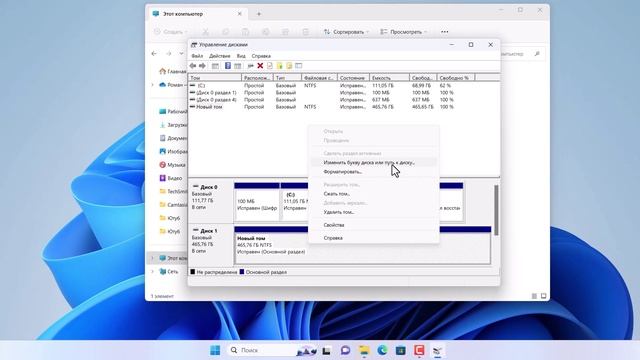640x360 pixels.
Task: Click the black Не распределена legend swatch
Action: pos(193,272)
